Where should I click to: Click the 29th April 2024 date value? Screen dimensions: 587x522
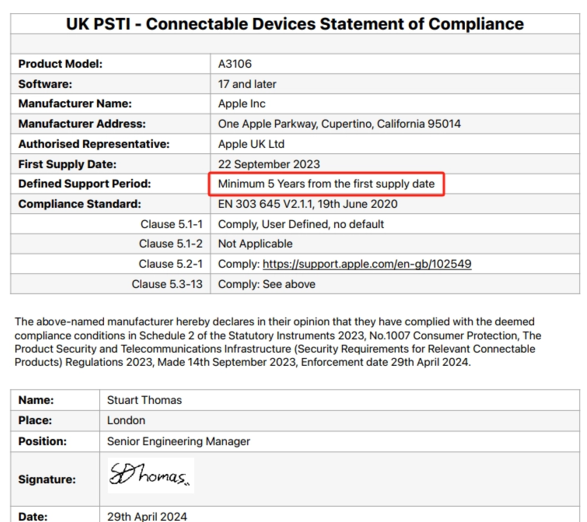tap(147, 517)
